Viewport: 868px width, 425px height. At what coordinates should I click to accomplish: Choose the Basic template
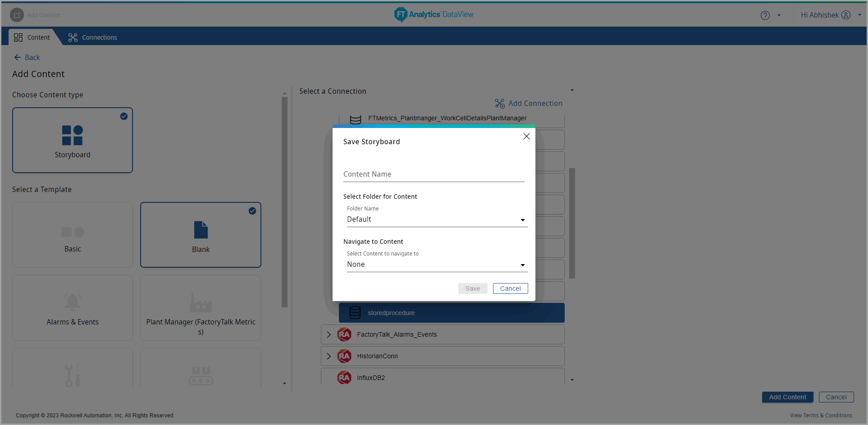coord(73,235)
